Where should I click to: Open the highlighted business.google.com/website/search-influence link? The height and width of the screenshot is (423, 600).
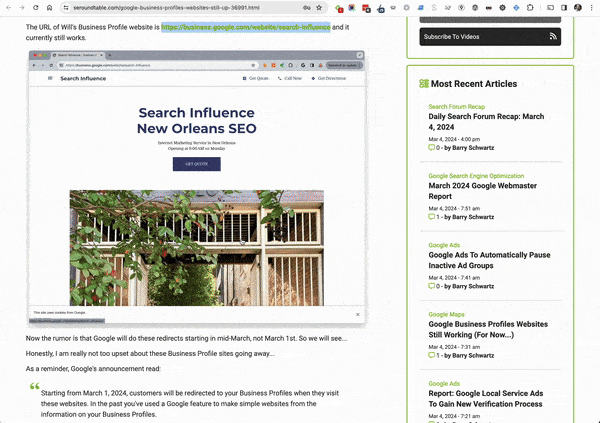246,27
